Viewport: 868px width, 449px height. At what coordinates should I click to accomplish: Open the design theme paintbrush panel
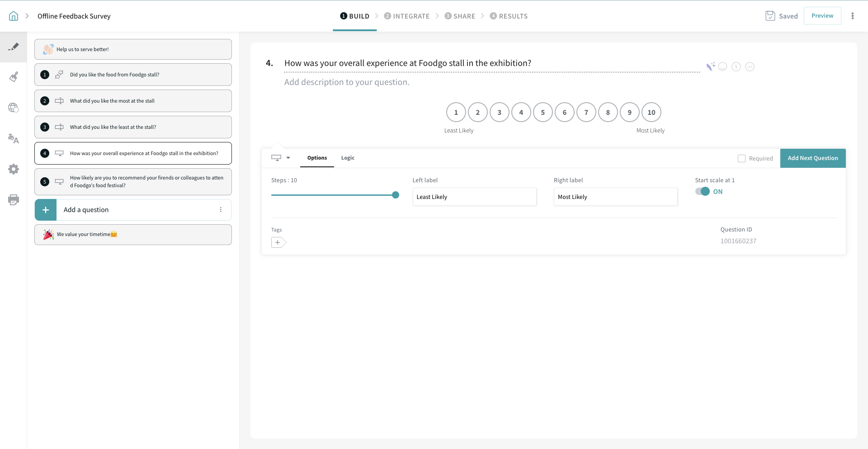(x=14, y=77)
